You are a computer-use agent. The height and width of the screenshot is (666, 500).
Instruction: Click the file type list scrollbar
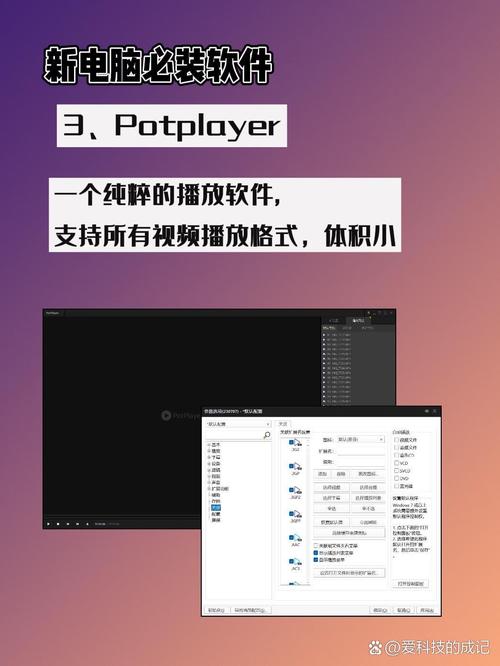point(309,510)
